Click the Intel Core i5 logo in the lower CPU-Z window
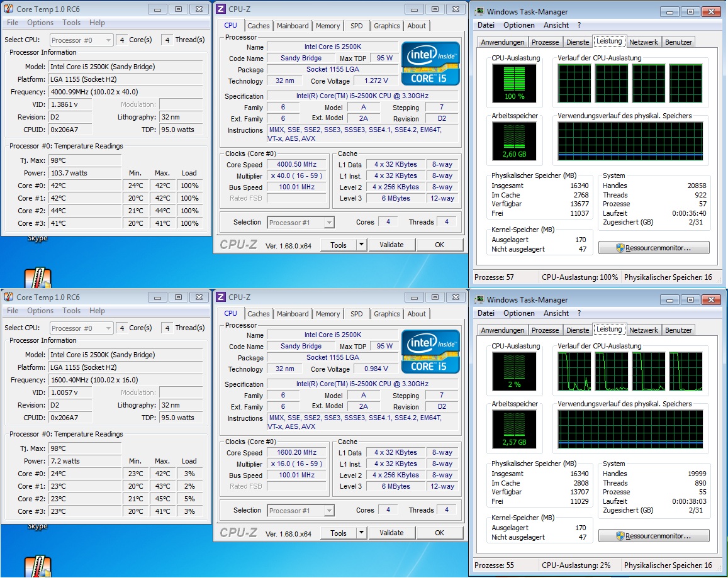 coord(430,352)
